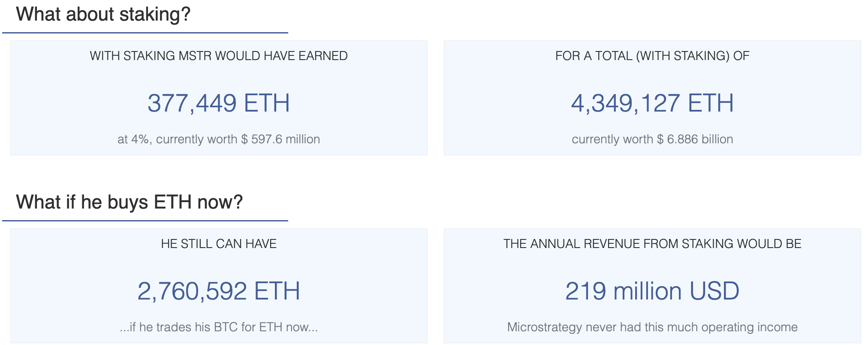Click "...if he trades his BTC for ETH now..." caption
This screenshot has width=868, height=345.
tap(219, 327)
